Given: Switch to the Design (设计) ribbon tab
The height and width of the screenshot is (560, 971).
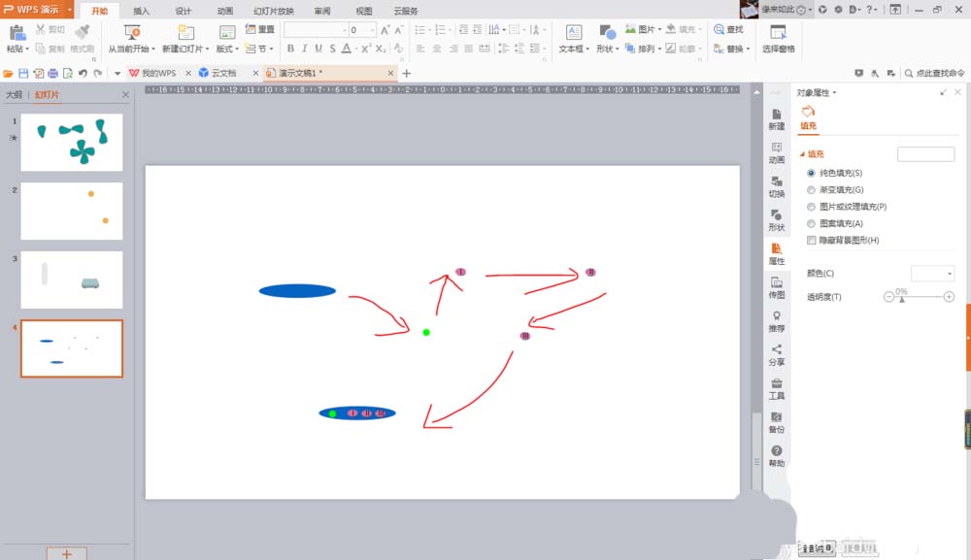Looking at the screenshot, I should point(184,11).
